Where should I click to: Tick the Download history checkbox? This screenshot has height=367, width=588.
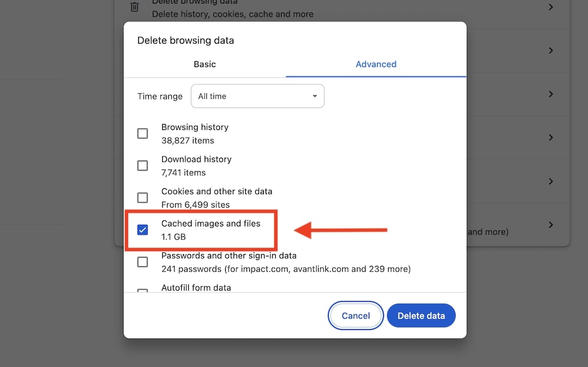[x=142, y=166]
